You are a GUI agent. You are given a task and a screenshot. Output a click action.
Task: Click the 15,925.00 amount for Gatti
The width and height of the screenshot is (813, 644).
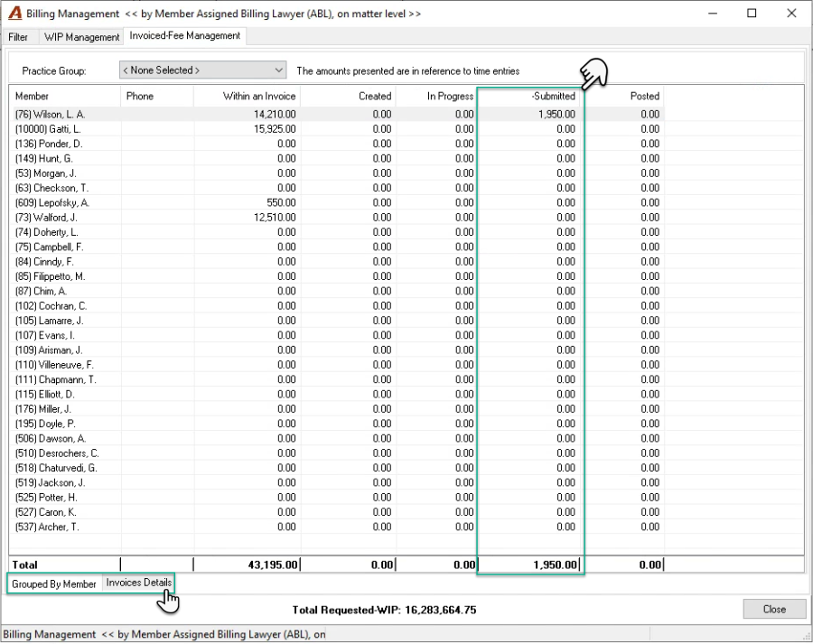coord(275,129)
